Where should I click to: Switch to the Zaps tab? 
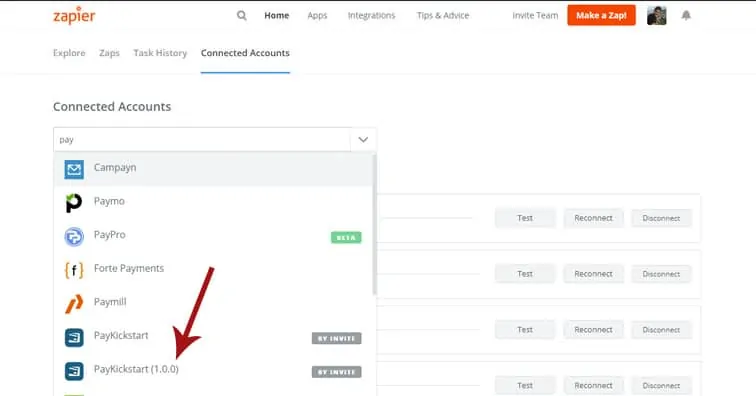(x=109, y=53)
